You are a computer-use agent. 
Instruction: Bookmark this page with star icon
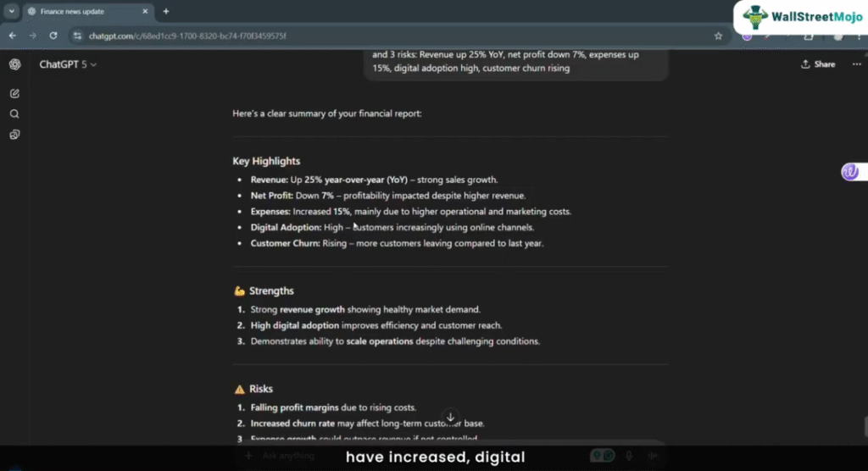pos(718,36)
